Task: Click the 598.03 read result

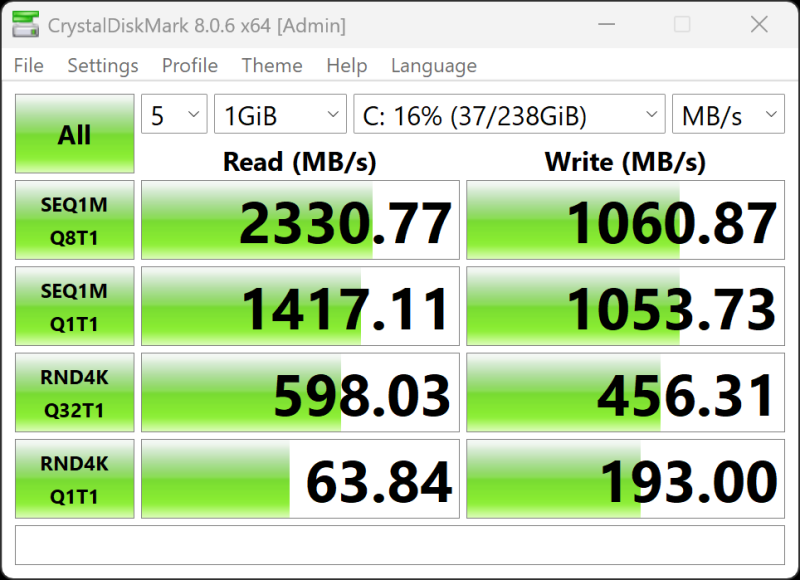Action: (x=300, y=392)
